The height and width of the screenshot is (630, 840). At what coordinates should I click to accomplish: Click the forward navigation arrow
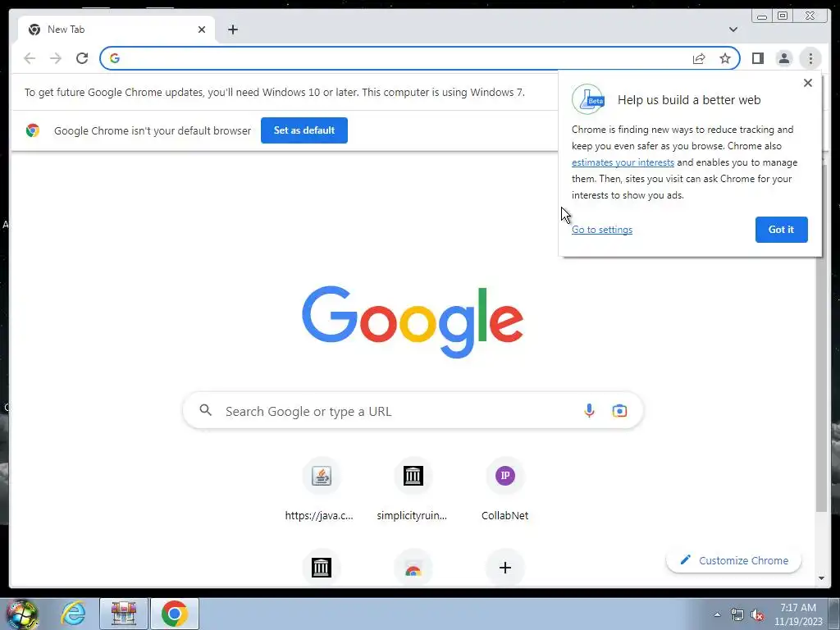point(56,58)
